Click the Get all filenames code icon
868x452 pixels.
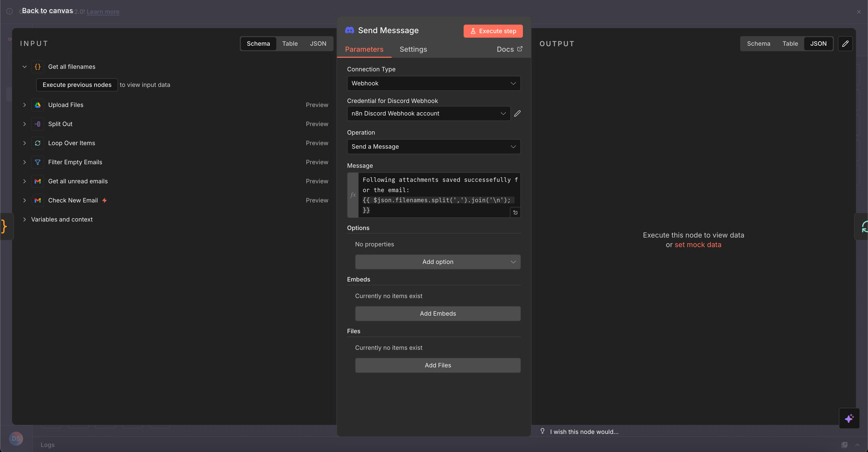38,67
